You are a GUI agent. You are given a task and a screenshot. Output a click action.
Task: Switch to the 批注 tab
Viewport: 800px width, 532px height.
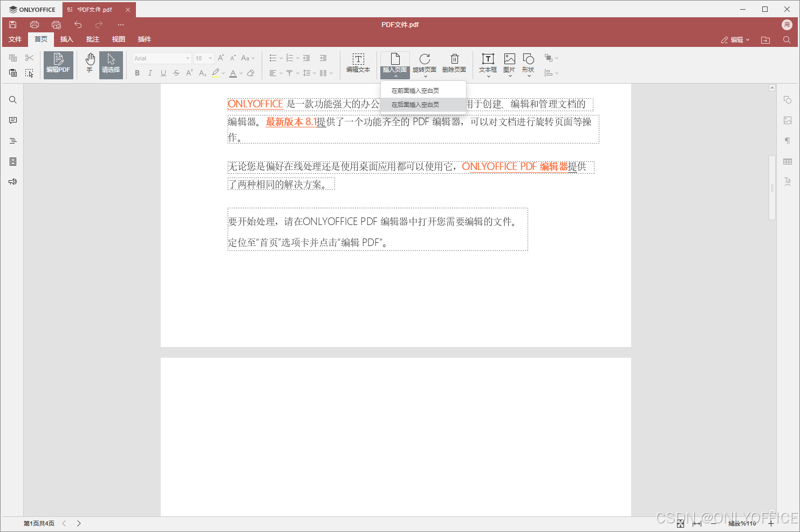coord(93,39)
